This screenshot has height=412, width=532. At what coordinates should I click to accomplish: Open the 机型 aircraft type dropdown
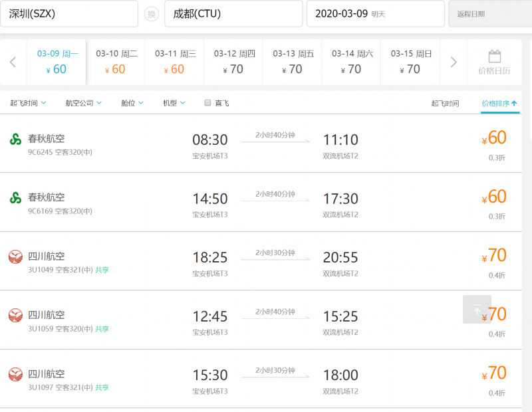pos(174,103)
